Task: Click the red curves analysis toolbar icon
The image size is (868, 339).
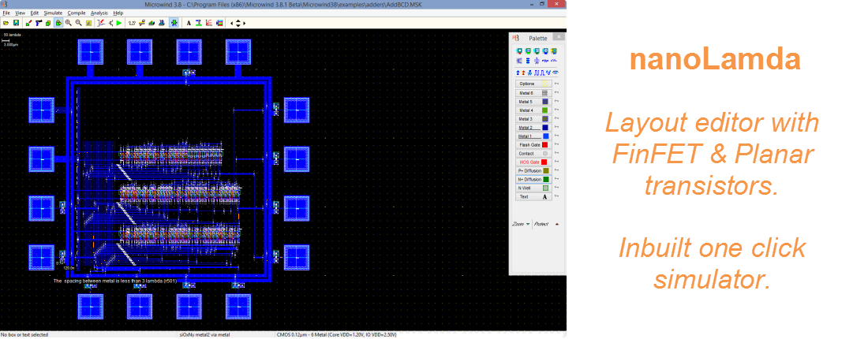Action: tap(208, 23)
